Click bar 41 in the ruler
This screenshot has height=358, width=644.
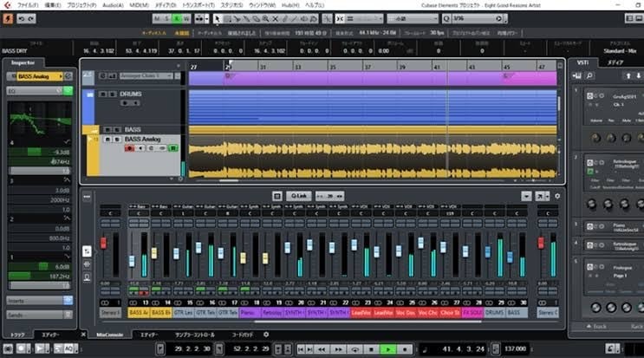pyautogui.click(x=436, y=67)
